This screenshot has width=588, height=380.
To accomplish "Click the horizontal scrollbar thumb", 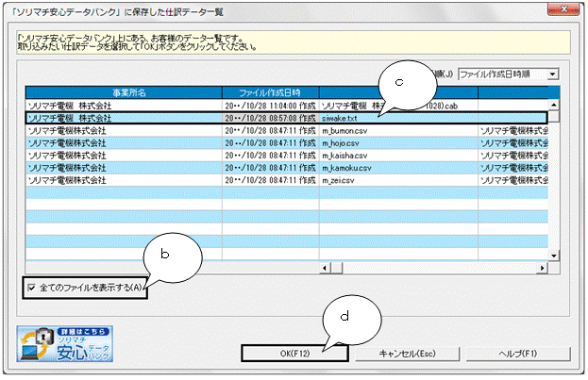I will [336, 268].
